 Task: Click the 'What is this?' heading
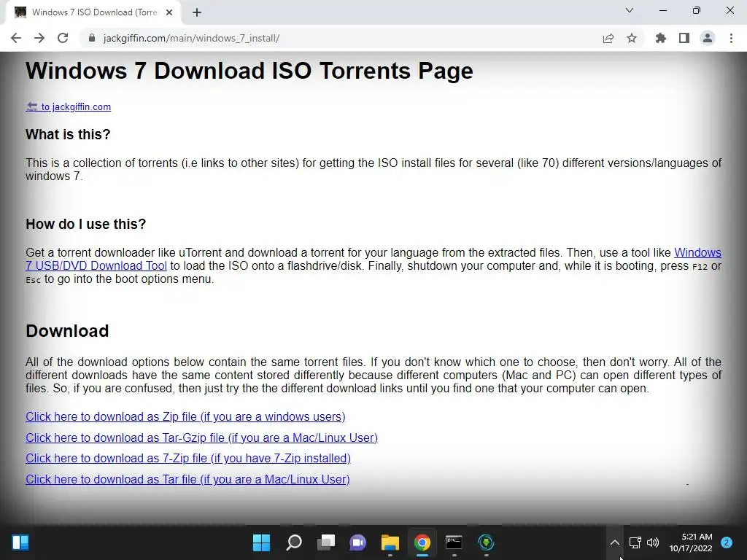[68, 134]
